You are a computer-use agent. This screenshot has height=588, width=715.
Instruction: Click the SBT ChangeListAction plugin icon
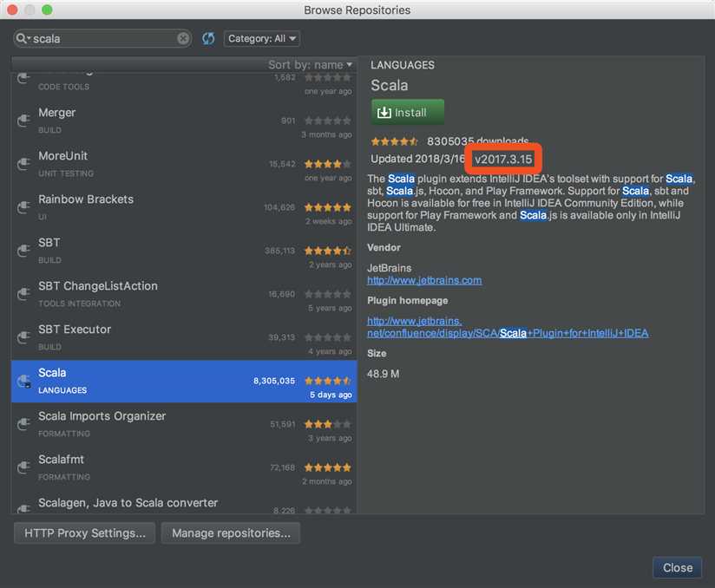[x=23, y=294]
